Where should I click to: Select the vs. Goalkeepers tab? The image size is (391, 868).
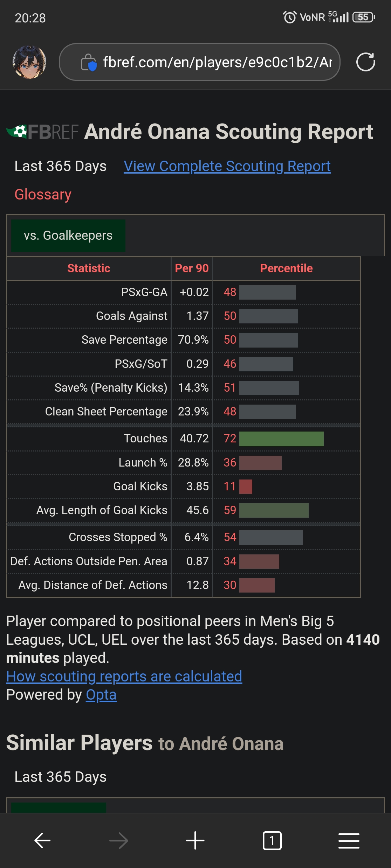pos(68,236)
